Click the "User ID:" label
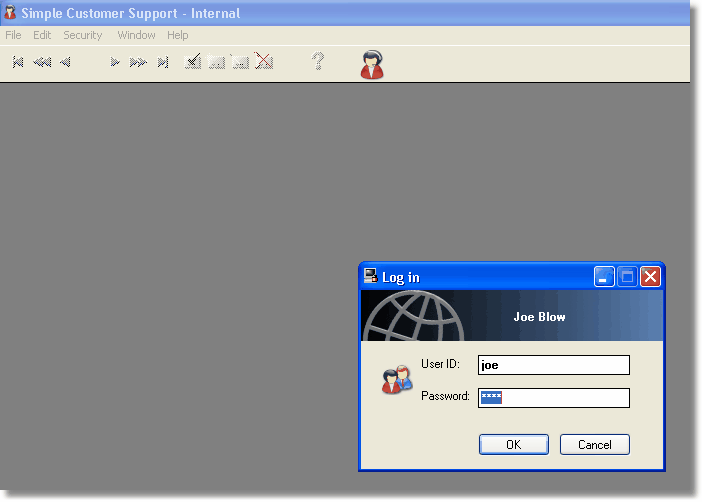702x502 pixels. pos(440,364)
